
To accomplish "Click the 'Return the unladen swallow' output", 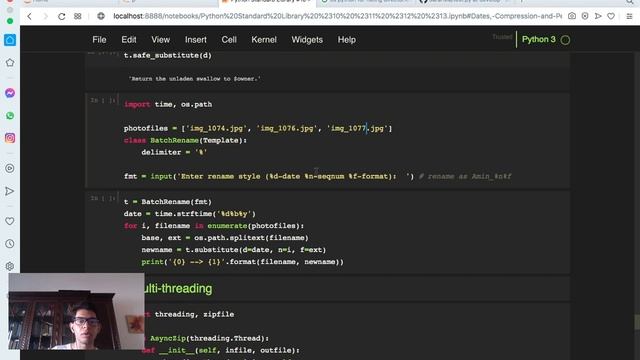I will 194,79.
